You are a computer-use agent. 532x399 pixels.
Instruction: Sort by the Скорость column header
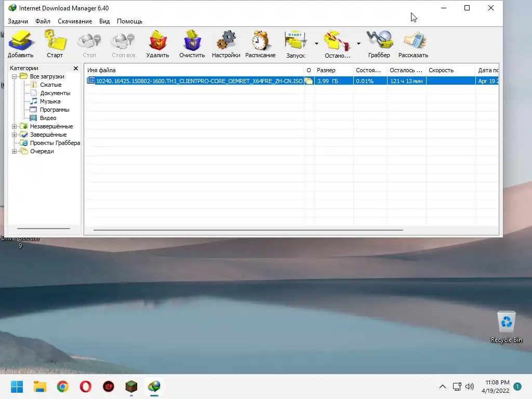(450, 70)
